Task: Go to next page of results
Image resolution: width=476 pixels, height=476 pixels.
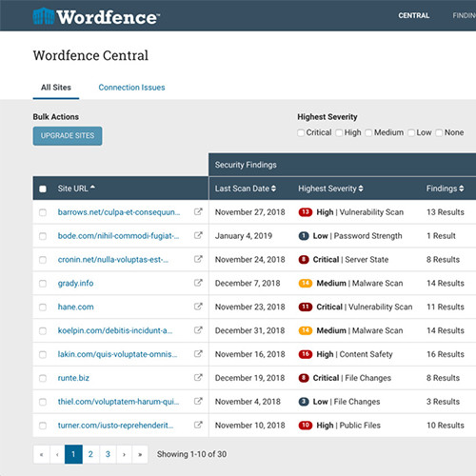Action: click(124, 454)
